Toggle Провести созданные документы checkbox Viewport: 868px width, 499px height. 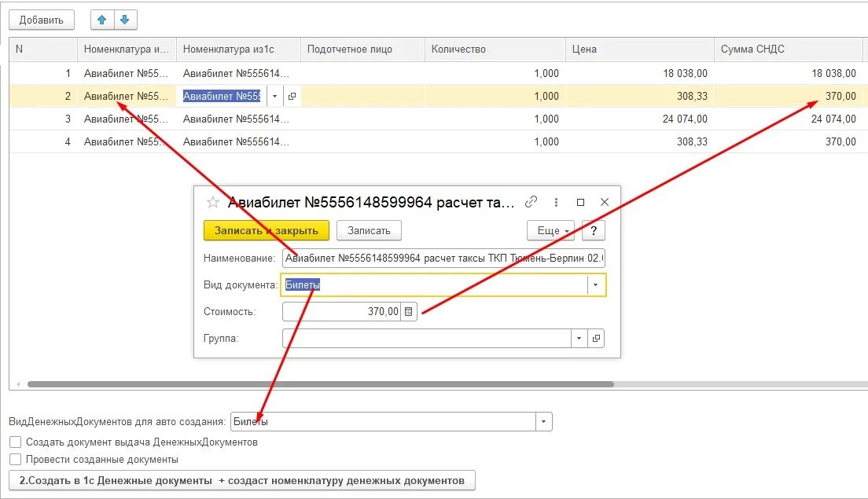[x=16, y=459]
